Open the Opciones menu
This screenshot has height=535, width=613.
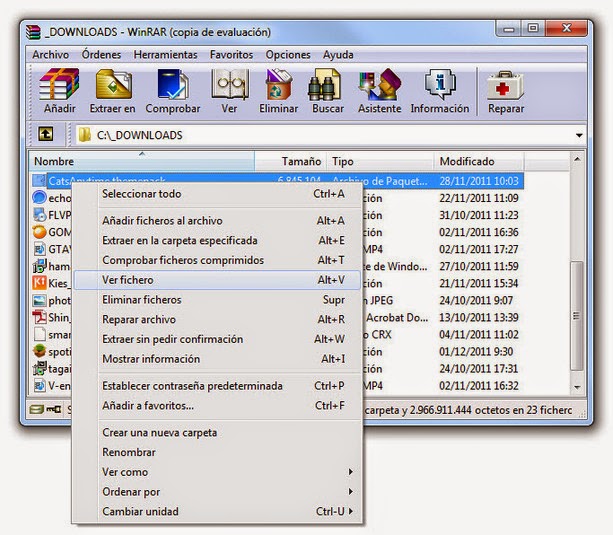coord(288,54)
